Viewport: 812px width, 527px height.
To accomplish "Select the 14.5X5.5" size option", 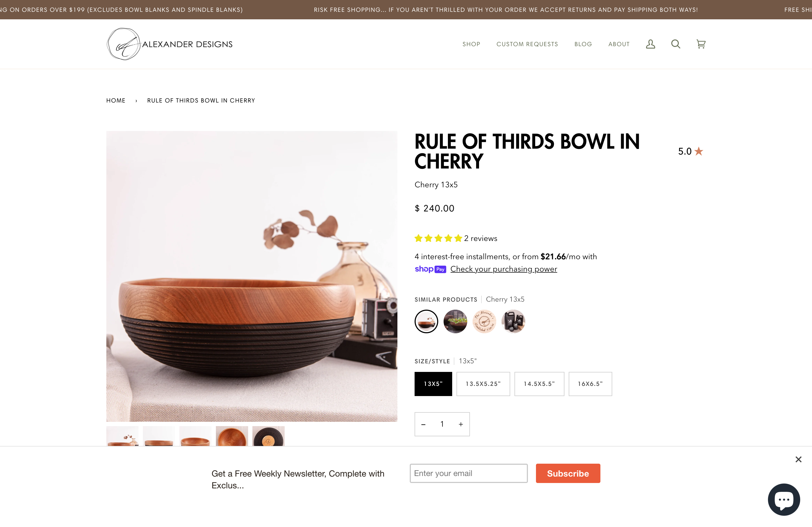I will (539, 384).
